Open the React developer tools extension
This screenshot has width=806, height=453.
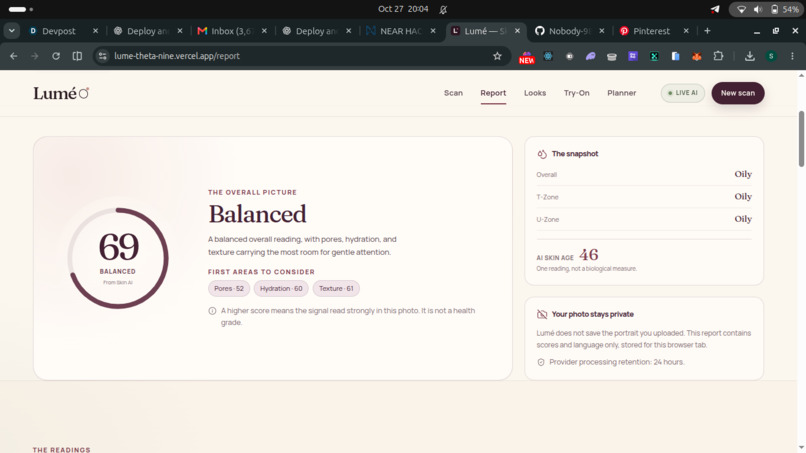[548, 56]
